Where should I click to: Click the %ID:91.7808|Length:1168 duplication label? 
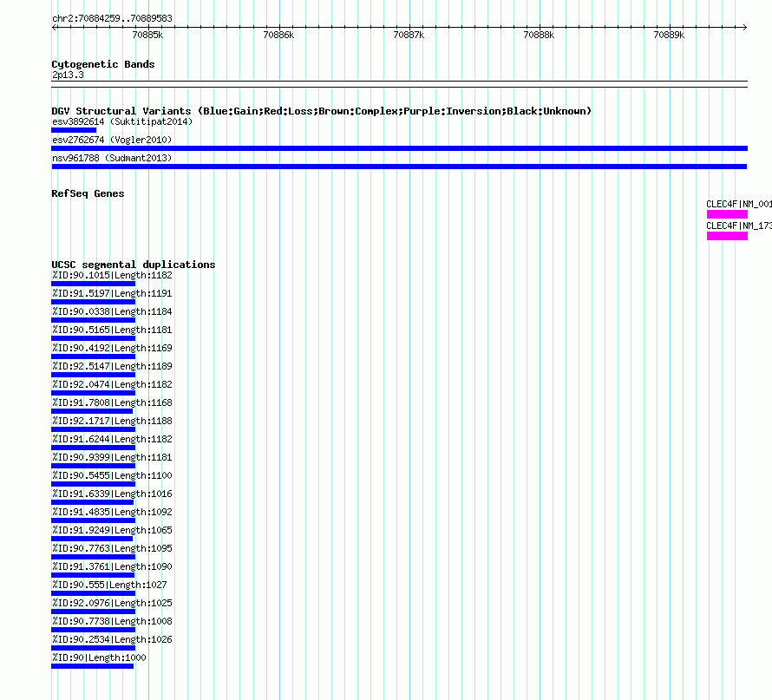pos(112,402)
